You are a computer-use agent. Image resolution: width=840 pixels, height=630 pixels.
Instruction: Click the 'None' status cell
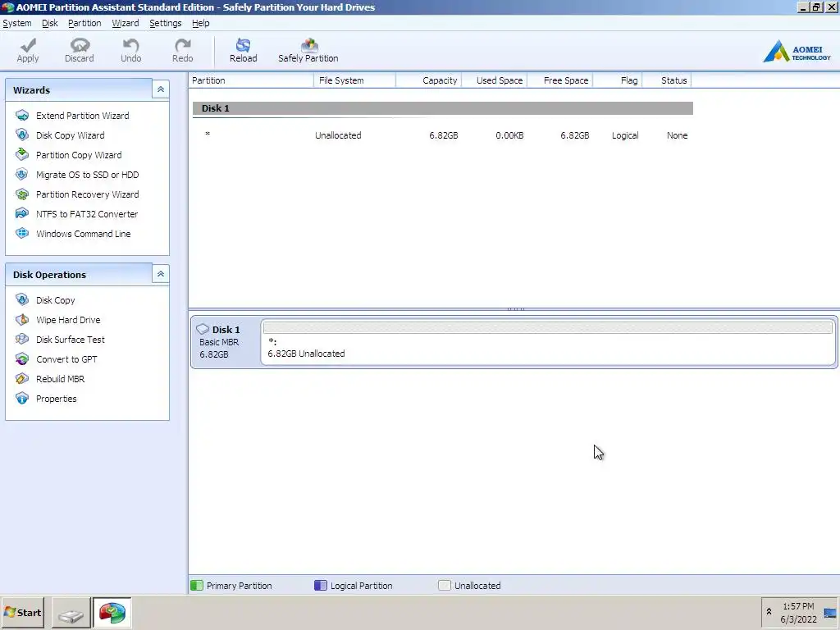677,135
